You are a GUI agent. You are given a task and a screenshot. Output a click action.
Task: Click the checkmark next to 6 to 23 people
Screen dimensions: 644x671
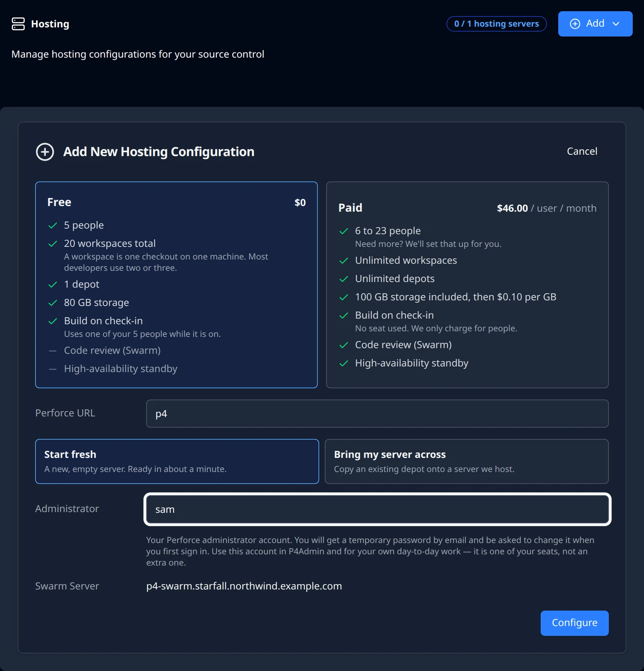click(344, 231)
